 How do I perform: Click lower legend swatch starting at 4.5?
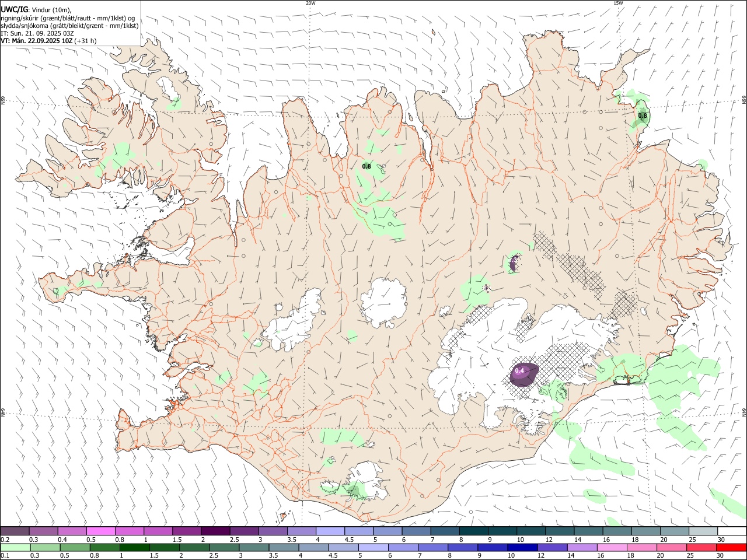343,547
